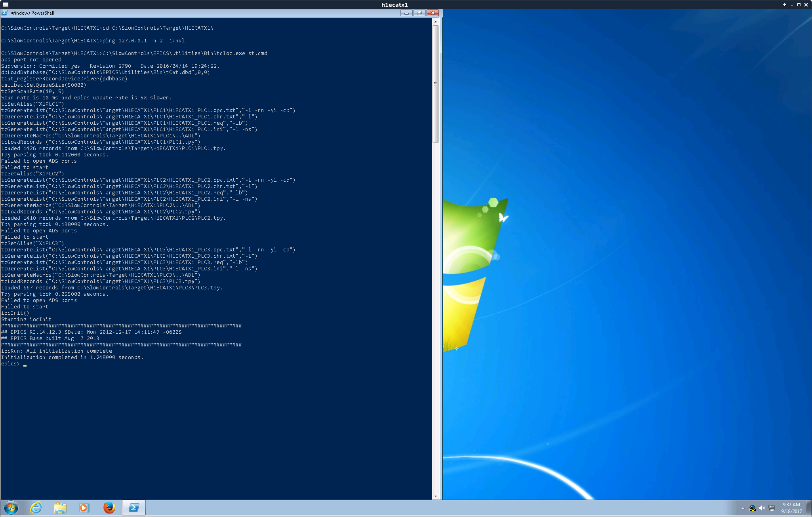812x517 pixels.
Task: Click 'iocRun: All initialization complete' line
Action: [x=56, y=351]
